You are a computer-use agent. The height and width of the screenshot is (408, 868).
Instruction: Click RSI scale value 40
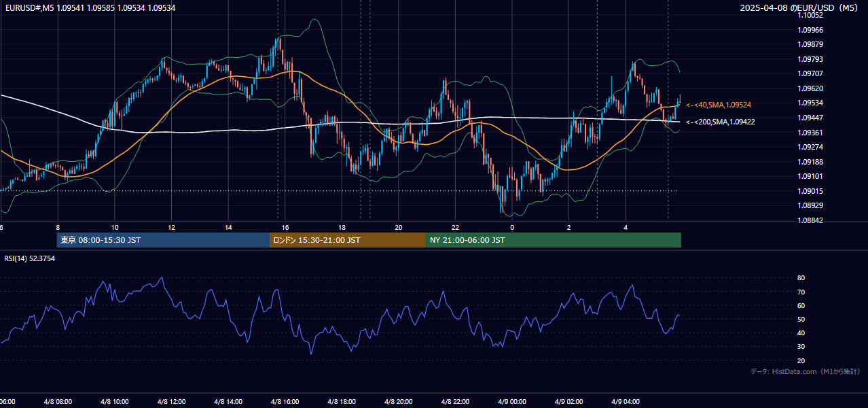[801, 333]
